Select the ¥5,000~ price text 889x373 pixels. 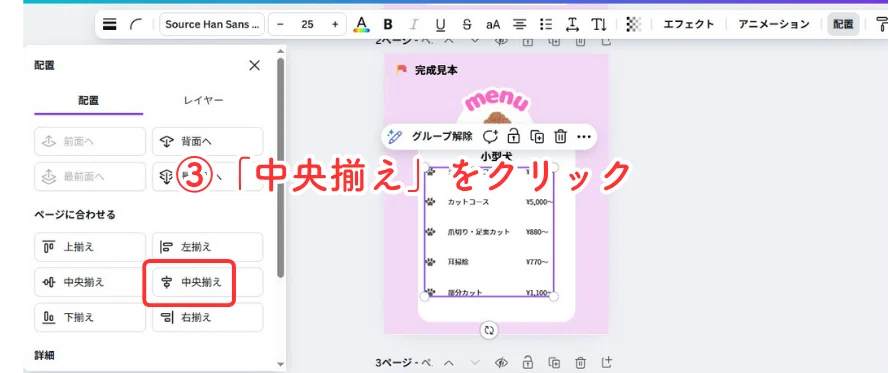(539, 202)
